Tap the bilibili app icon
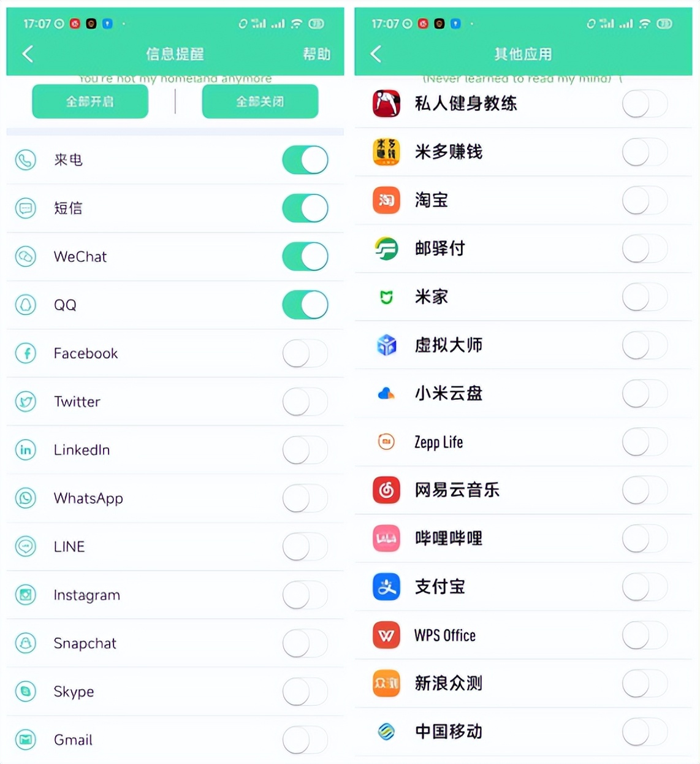Image resolution: width=700 pixels, height=764 pixels. click(x=386, y=538)
